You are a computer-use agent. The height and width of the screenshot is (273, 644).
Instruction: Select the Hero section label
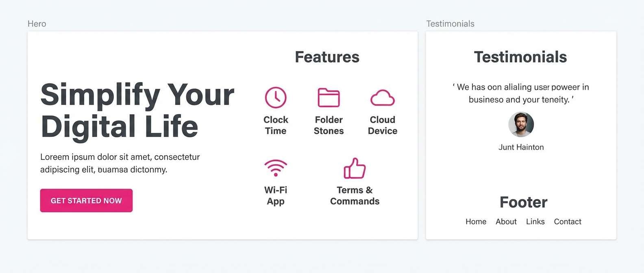pyautogui.click(x=37, y=24)
